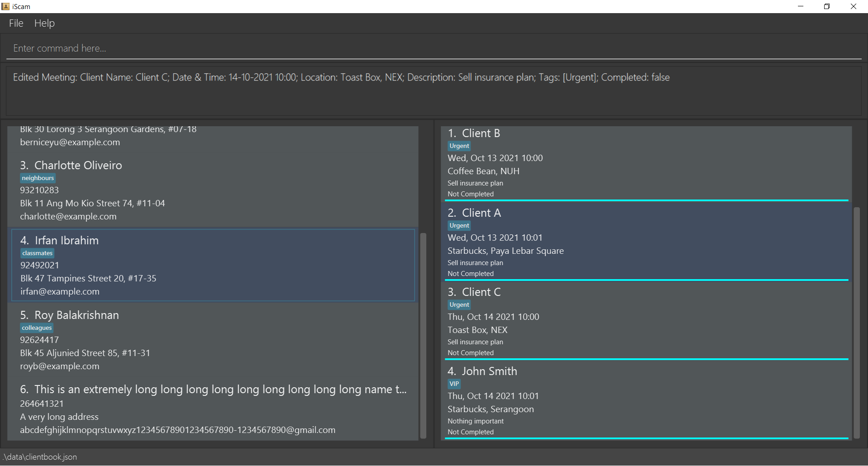Click the classmates tag on Irfan Ibrahim
Viewport: 868px width, 466px height.
(x=38, y=253)
